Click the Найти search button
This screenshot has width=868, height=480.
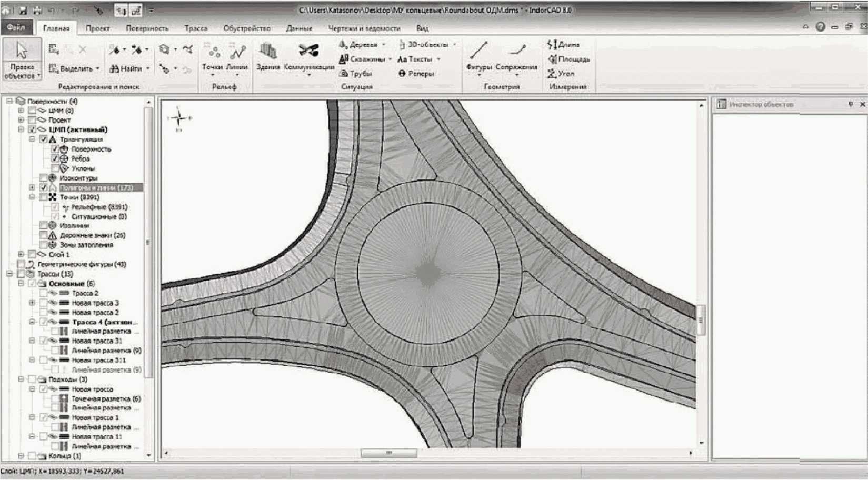[126, 68]
